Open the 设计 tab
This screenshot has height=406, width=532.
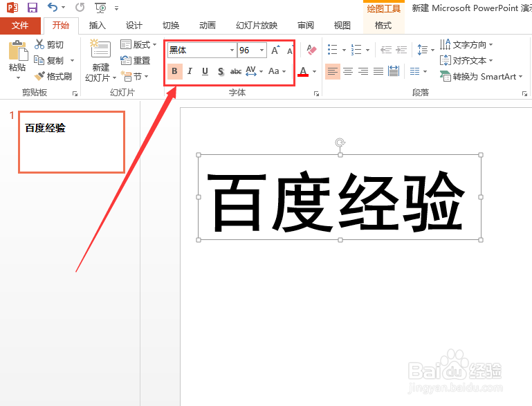coord(134,26)
